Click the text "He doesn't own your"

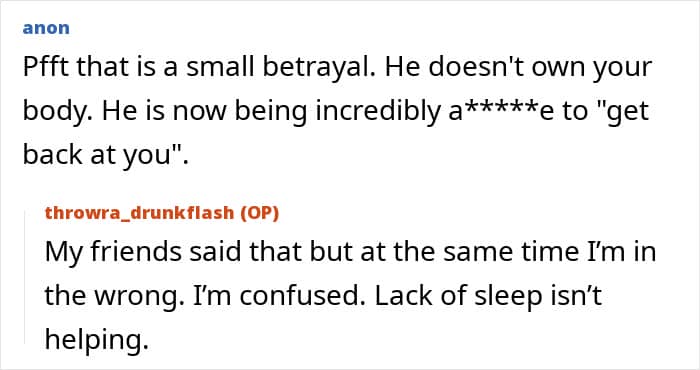click(518, 68)
